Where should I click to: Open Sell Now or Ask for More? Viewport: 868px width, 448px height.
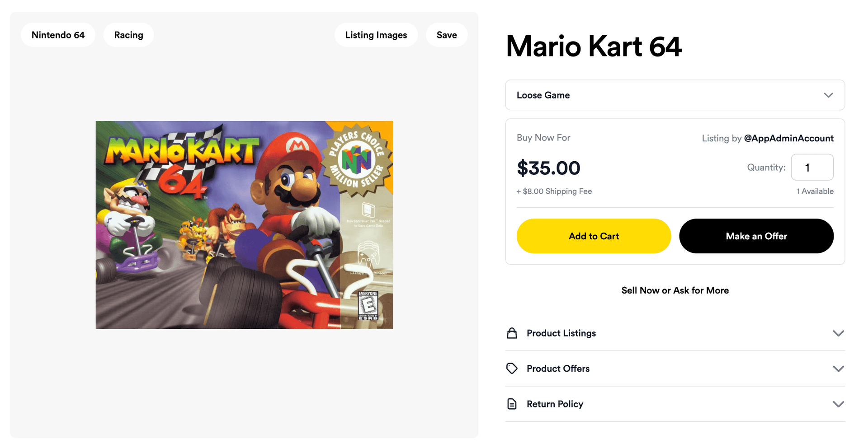(x=675, y=290)
